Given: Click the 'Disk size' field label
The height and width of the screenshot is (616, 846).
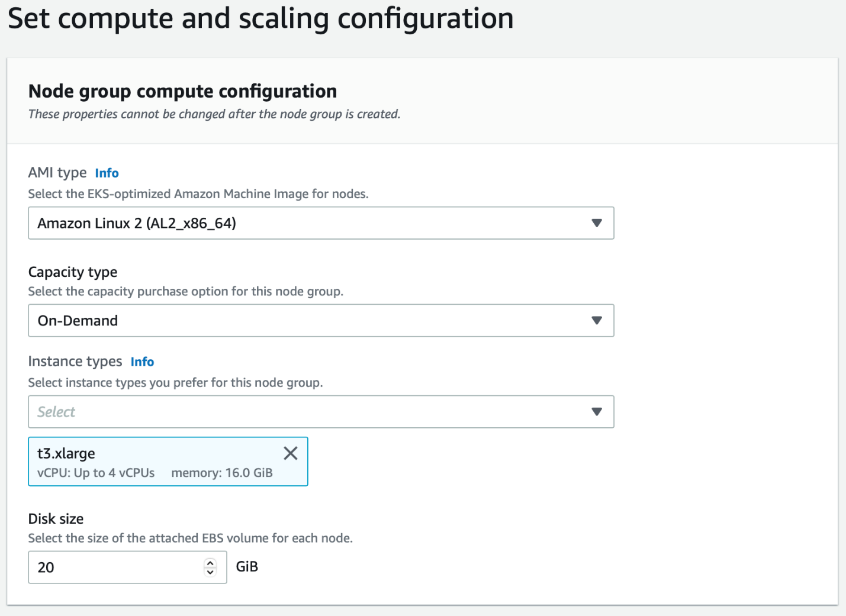Looking at the screenshot, I should pyautogui.click(x=56, y=519).
